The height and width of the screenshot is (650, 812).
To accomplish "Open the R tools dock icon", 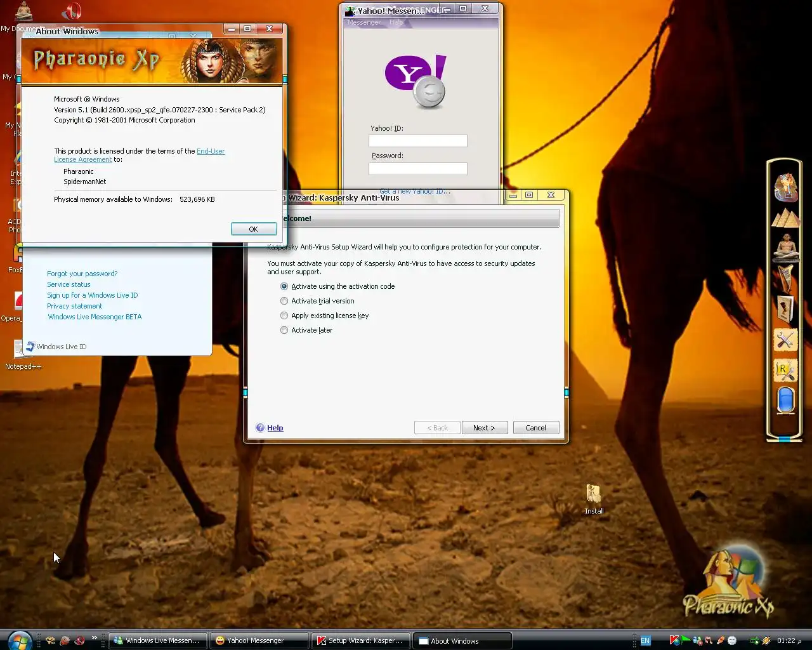I will pyautogui.click(x=785, y=371).
